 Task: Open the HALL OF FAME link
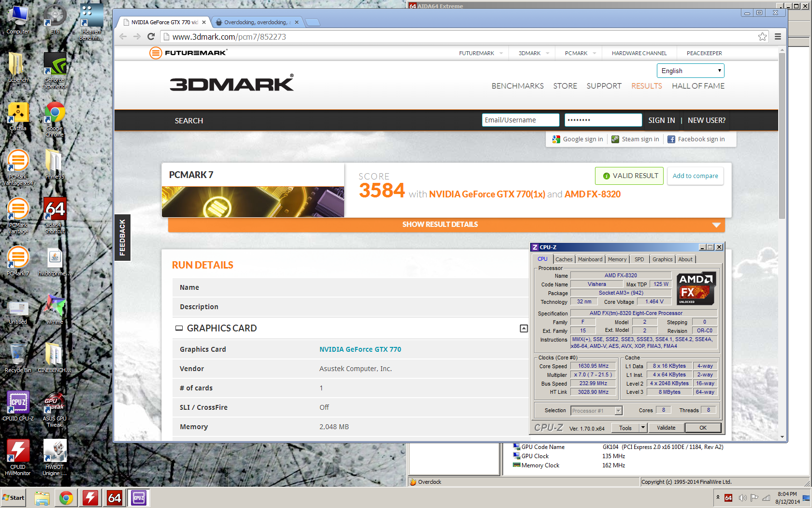[x=698, y=86]
